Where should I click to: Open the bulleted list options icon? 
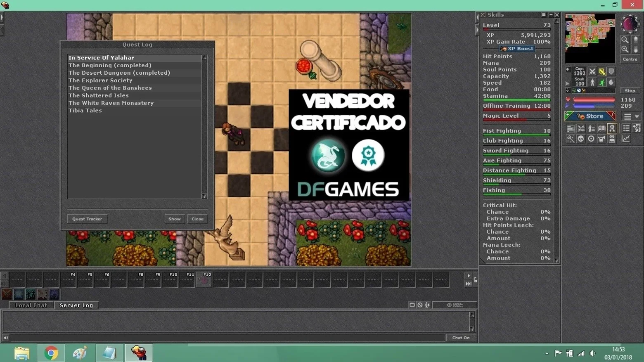coord(626,128)
